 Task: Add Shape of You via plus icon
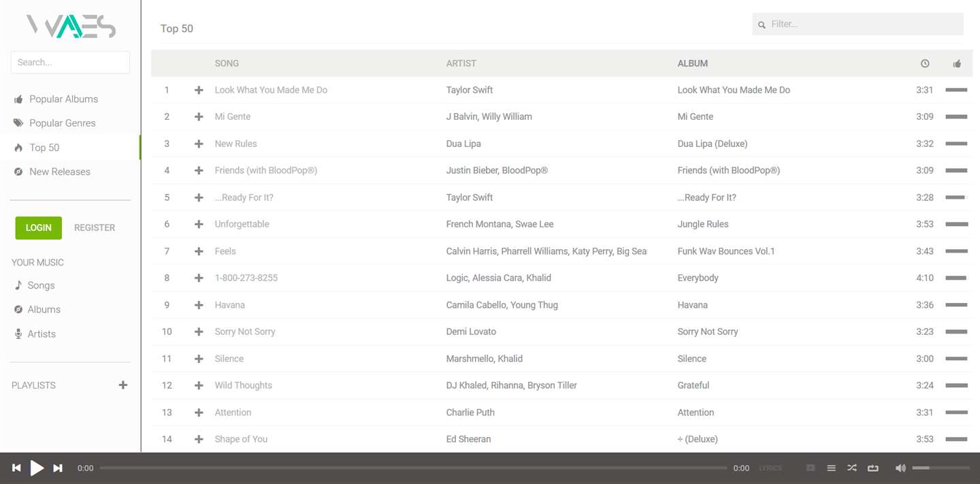point(199,439)
